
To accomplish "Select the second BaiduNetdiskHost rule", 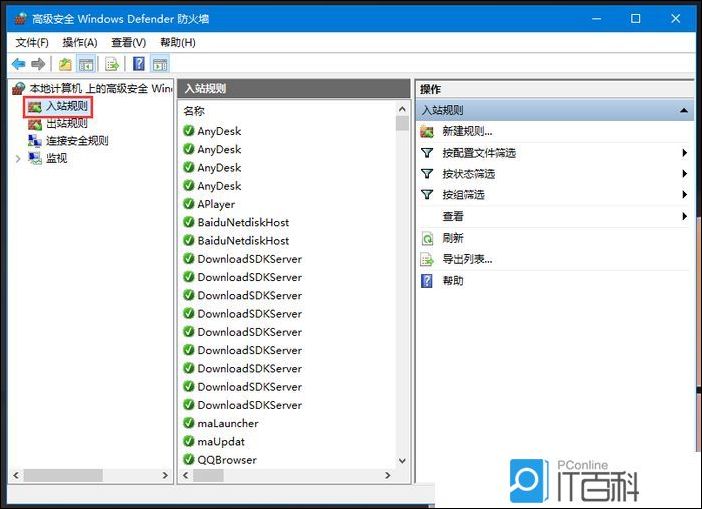I will (243, 241).
